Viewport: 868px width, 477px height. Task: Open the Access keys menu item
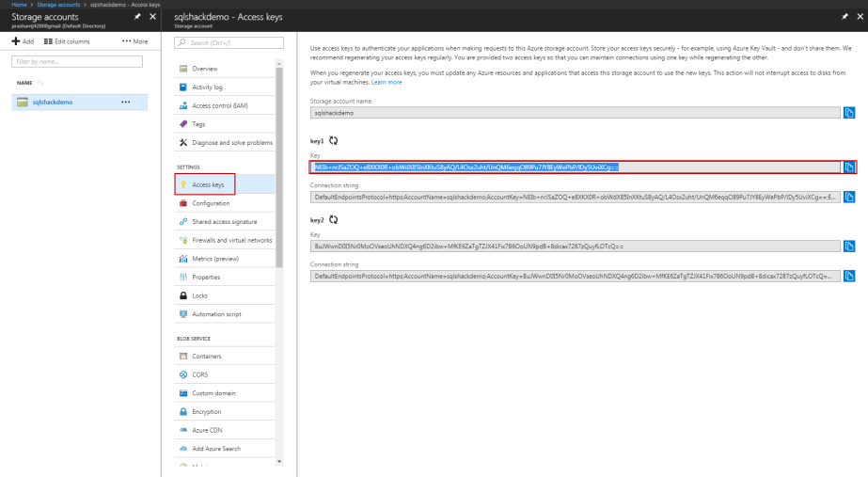208,185
